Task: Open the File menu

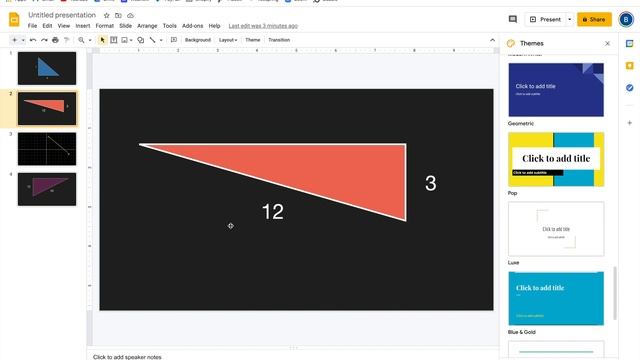Action: (32, 26)
